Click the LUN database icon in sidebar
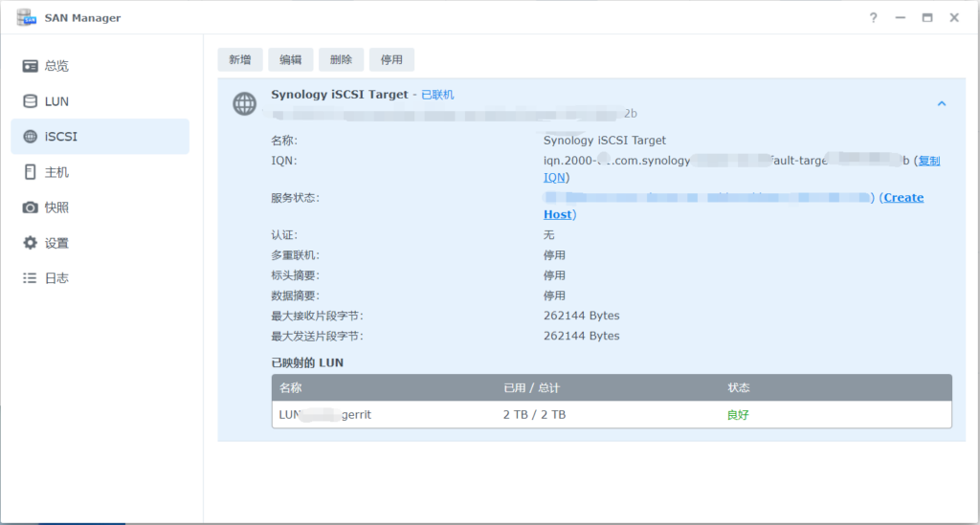This screenshot has height=525, width=980. point(30,101)
